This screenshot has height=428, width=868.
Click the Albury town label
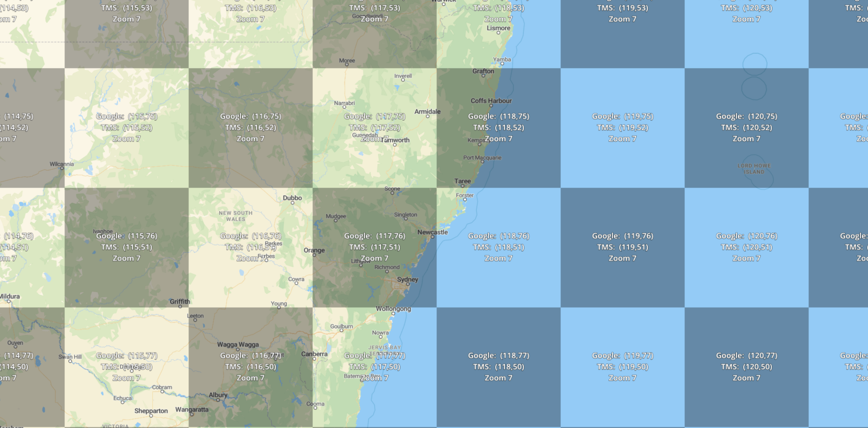(218, 395)
